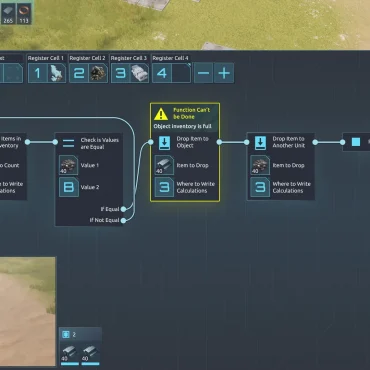Select Register Cell 2 number slot
The width and height of the screenshot is (370, 370).
tap(79, 73)
